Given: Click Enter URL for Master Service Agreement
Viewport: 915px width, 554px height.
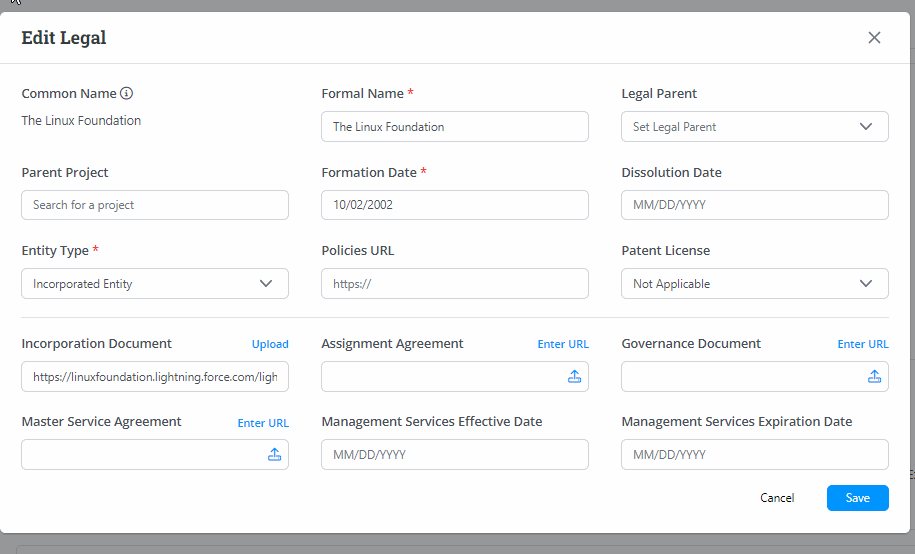Looking at the screenshot, I should point(263,423).
